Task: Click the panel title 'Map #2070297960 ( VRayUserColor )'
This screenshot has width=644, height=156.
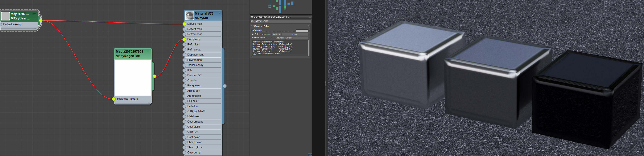Action: coord(270,17)
